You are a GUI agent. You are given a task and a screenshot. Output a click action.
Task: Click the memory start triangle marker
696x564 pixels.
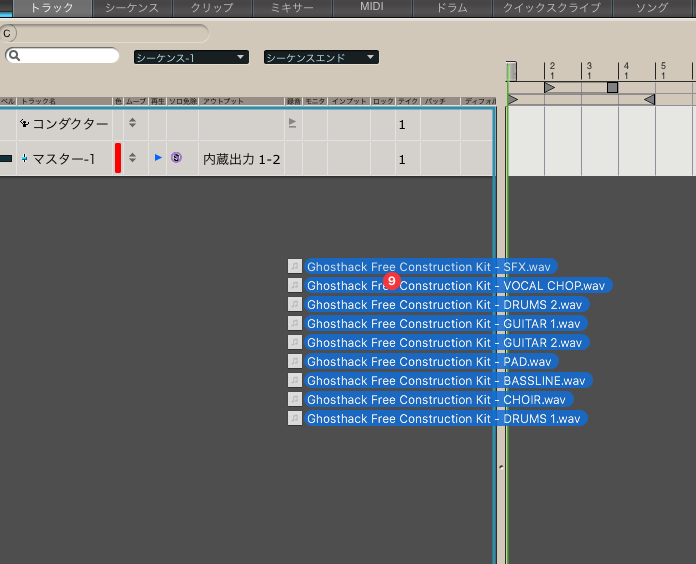coord(513,99)
